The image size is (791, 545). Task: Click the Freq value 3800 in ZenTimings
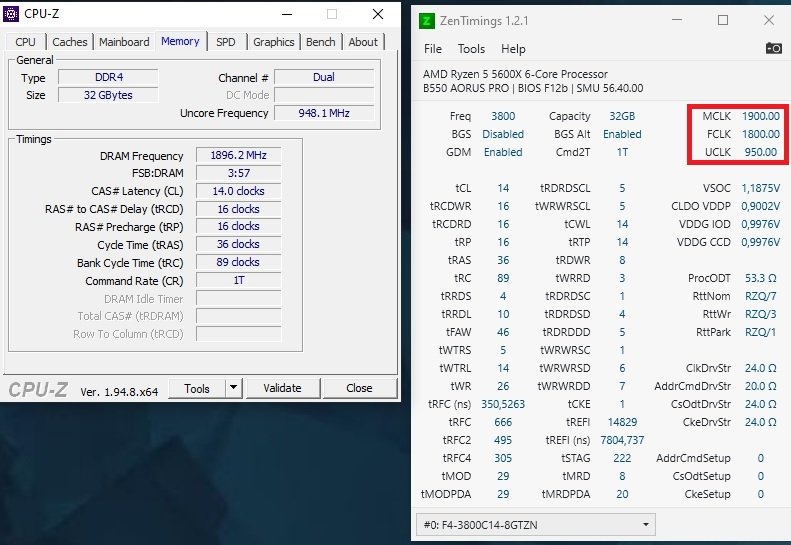click(x=503, y=116)
